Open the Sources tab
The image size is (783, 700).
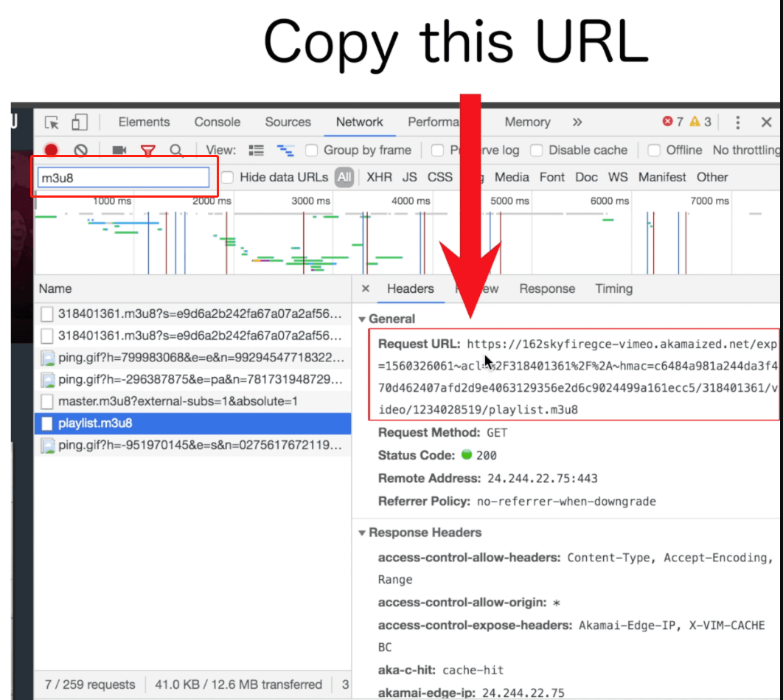click(288, 122)
